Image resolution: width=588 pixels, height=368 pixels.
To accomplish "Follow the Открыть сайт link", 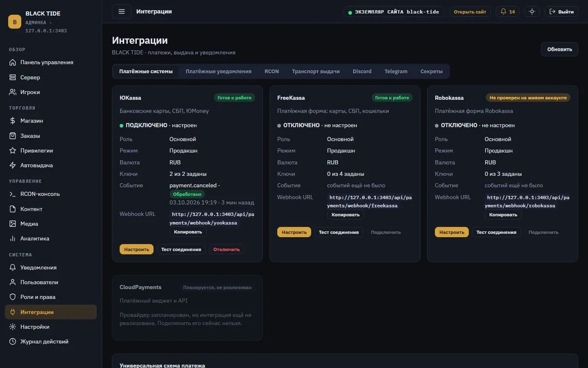I will point(470,12).
